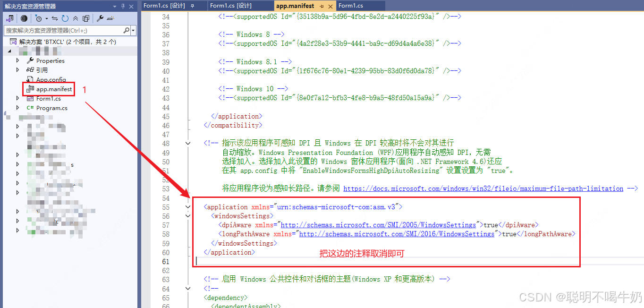Expand the Program.cs tree node
Screen dimensions: 644x308
[x=18, y=108]
